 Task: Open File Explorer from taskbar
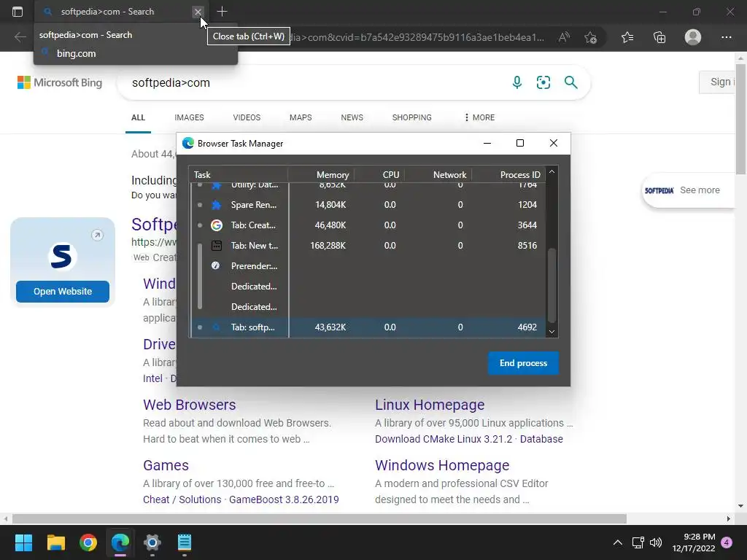[55, 542]
